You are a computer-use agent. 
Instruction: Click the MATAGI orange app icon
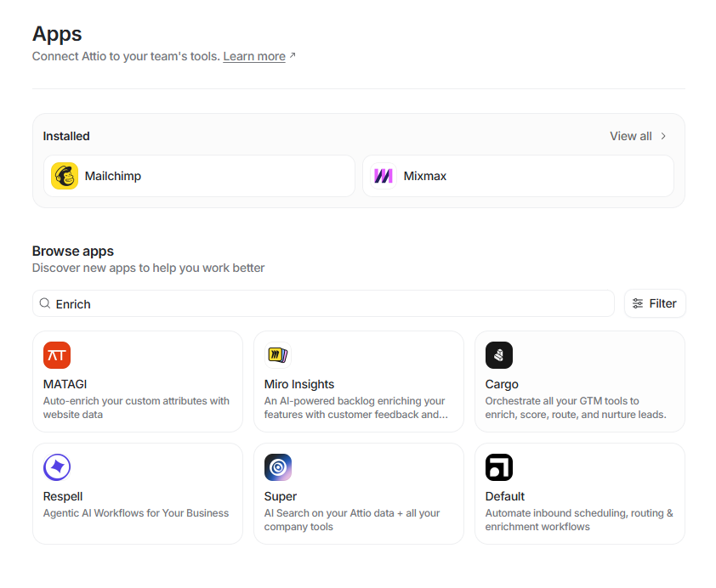point(57,355)
